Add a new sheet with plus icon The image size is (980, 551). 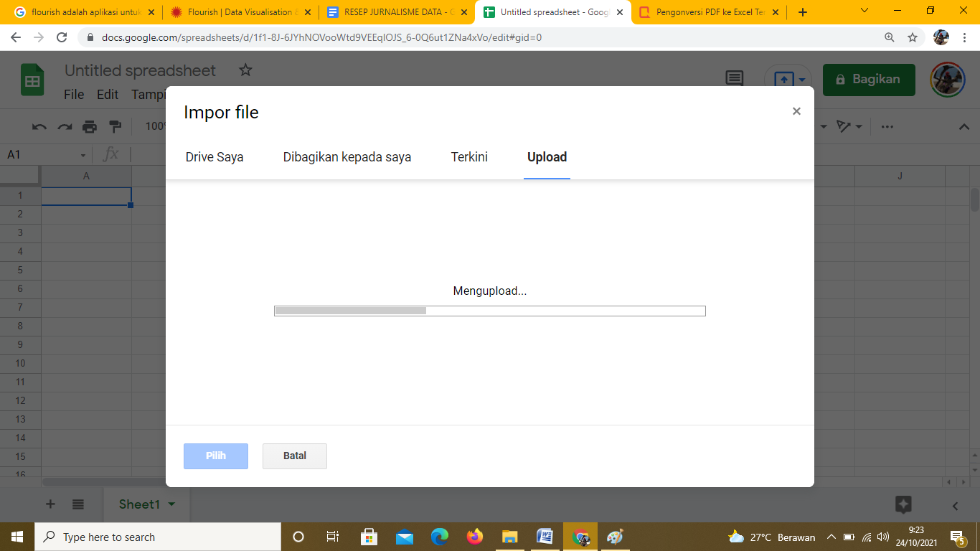coord(50,504)
